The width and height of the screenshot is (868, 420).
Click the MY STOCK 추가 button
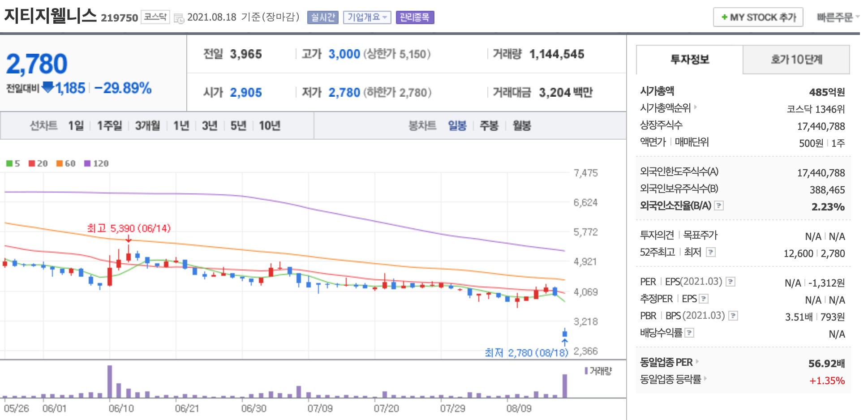click(x=758, y=17)
